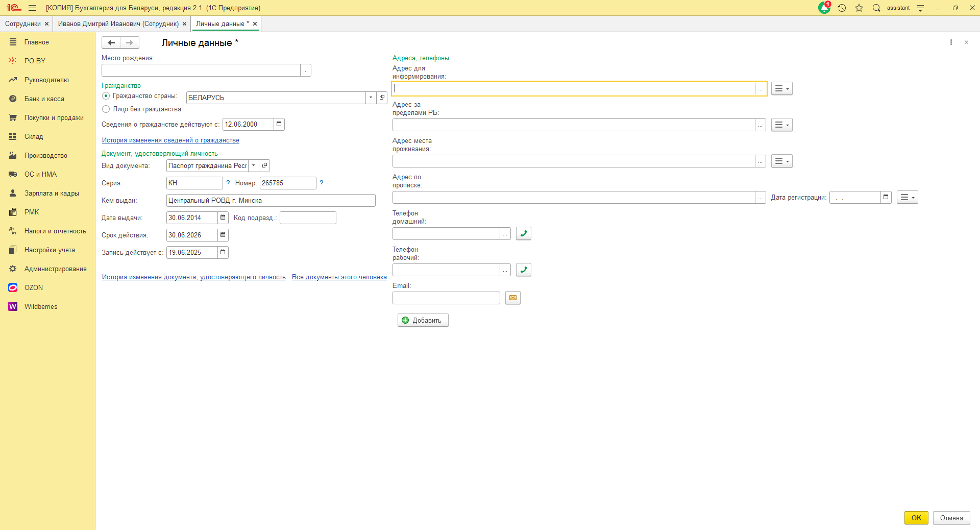Select the citizenship country radio button
The height and width of the screenshot is (530, 980).
coord(106,96)
